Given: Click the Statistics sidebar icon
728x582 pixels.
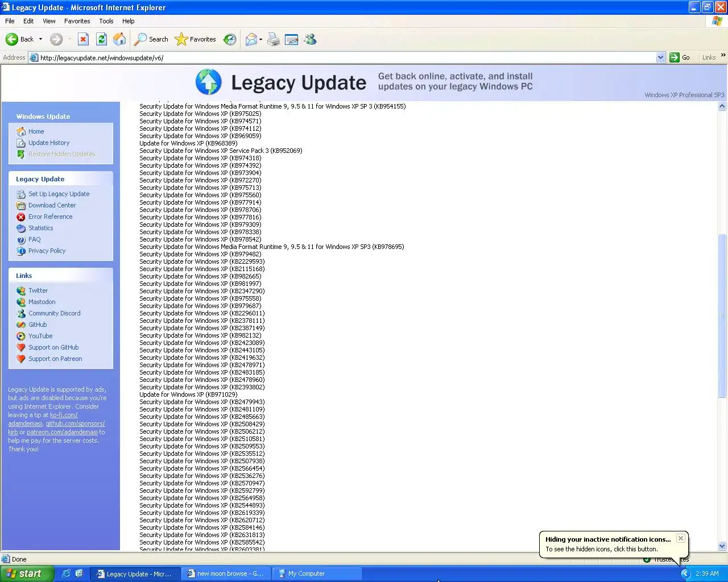Looking at the screenshot, I should click(21, 228).
